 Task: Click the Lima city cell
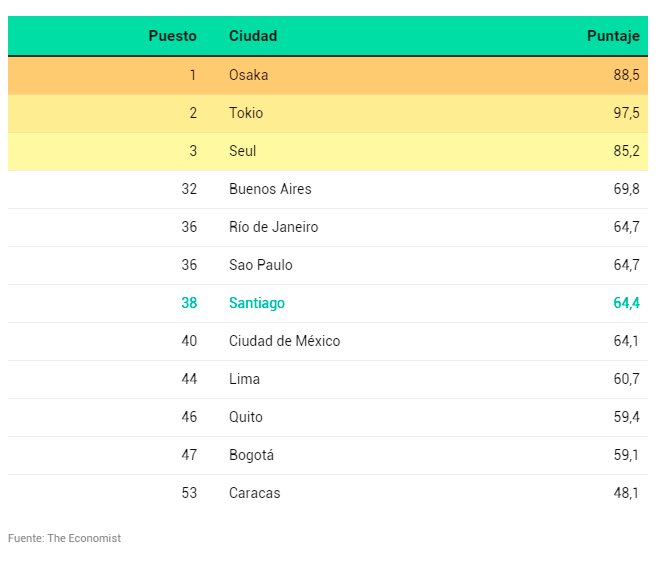244,379
